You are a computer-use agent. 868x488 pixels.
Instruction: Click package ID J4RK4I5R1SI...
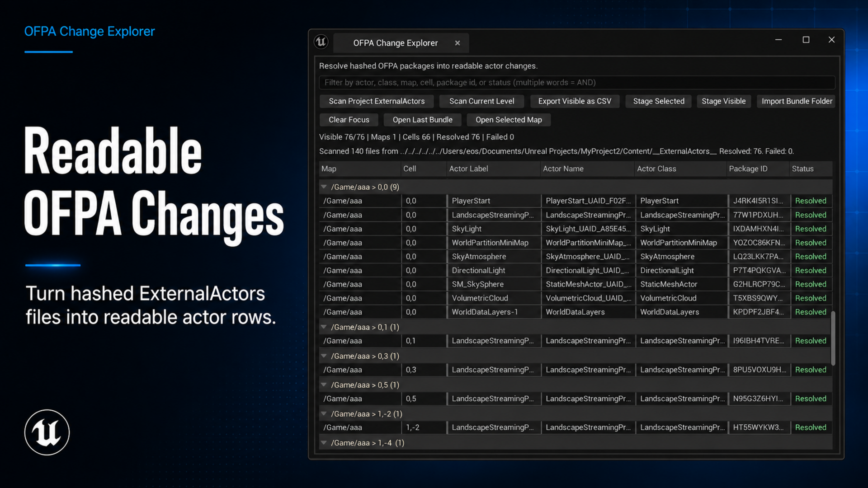click(759, 201)
